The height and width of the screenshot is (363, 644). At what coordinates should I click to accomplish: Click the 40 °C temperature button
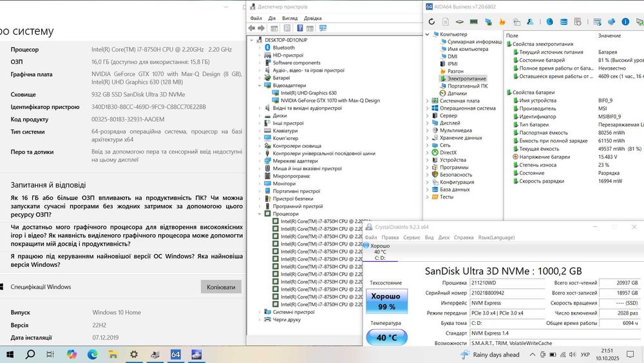pos(386,337)
